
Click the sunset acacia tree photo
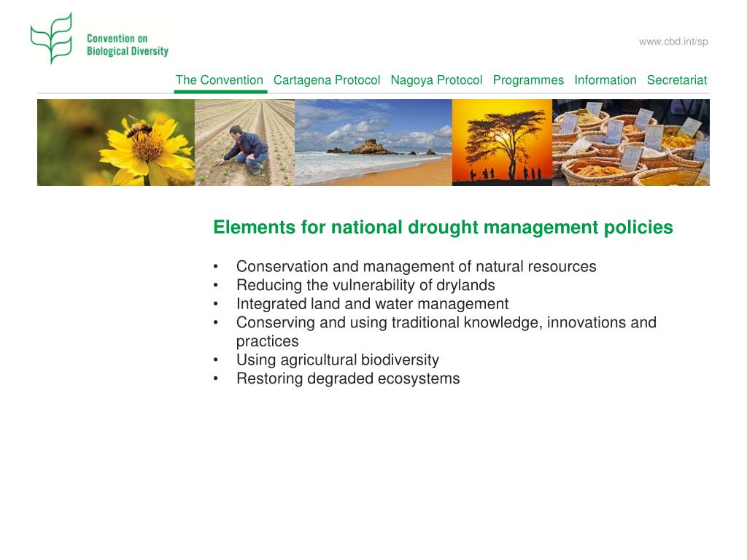(x=502, y=142)
